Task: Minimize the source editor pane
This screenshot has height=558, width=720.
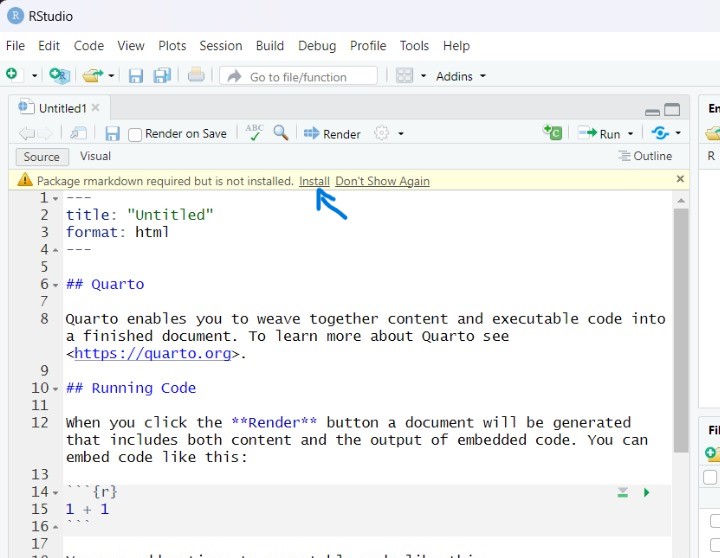Action: (x=652, y=112)
